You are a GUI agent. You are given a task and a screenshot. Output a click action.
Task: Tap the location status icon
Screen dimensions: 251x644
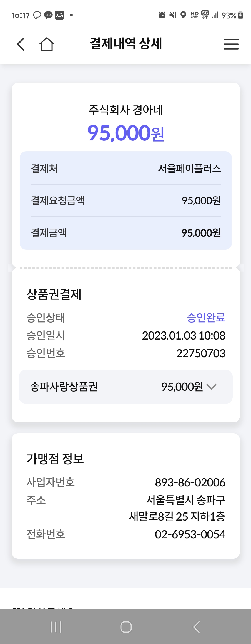183,15
